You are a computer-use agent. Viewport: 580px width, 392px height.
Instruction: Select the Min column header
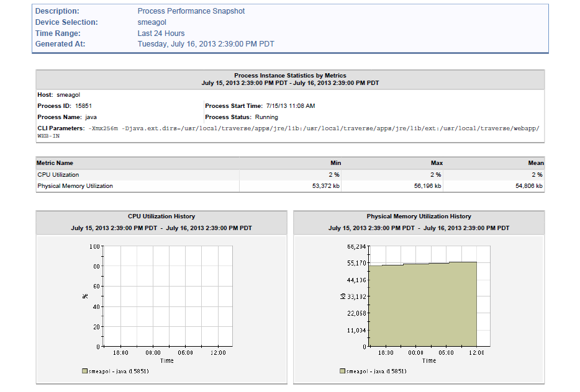[335, 163]
